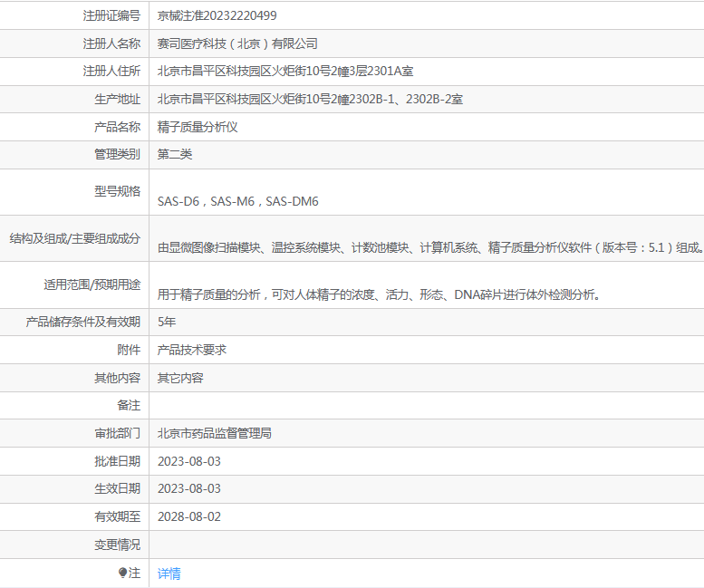Click the 有效期至 label

(x=117, y=516)
